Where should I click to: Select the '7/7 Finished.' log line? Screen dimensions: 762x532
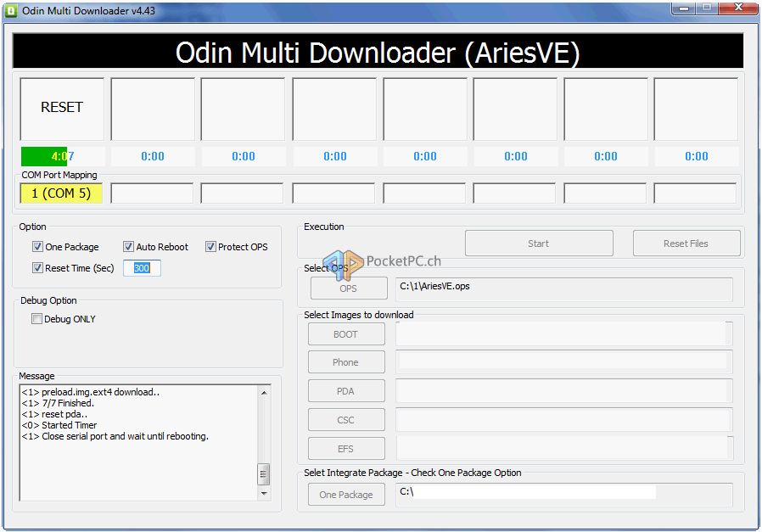point(58,403)
